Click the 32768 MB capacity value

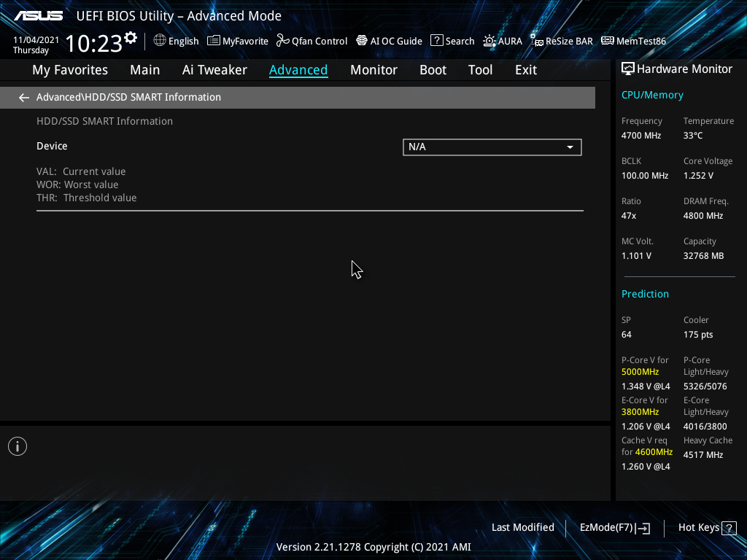(703, 256)
